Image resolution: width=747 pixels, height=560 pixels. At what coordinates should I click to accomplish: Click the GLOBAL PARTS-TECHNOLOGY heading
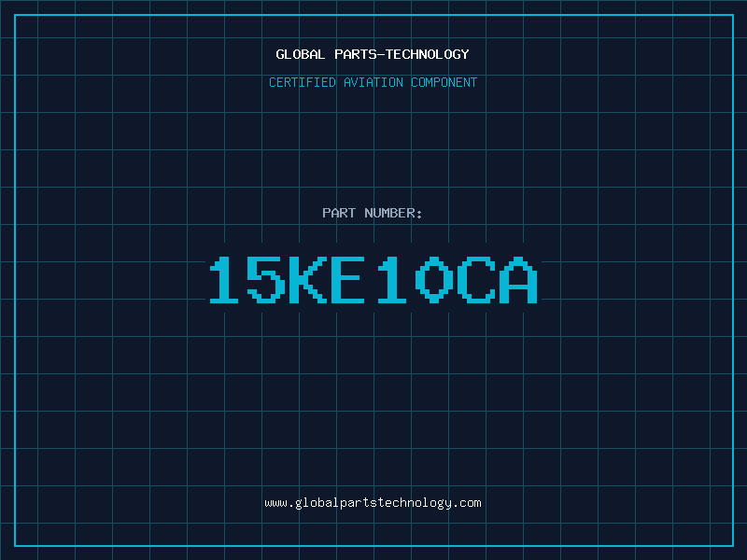[x=373, y=54]
